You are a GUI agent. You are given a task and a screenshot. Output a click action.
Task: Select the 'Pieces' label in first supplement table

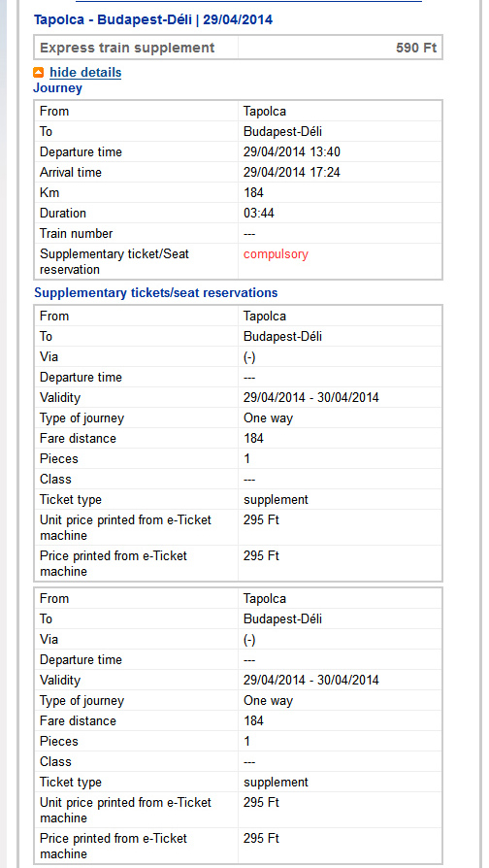click(x=59, y=458)
